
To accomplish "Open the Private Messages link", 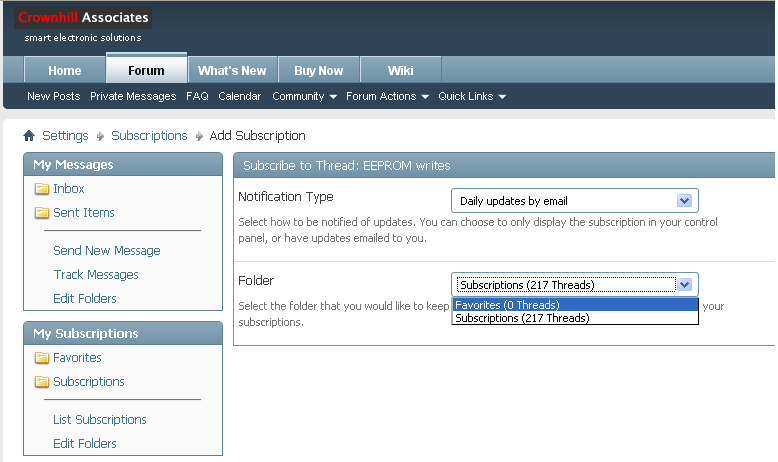I will point(133,97).
